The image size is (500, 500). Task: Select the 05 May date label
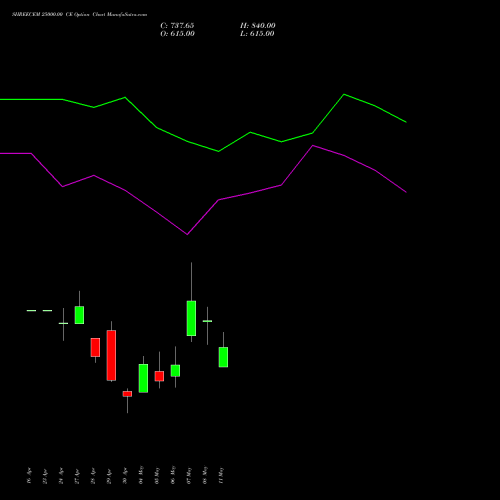(157, 476)
